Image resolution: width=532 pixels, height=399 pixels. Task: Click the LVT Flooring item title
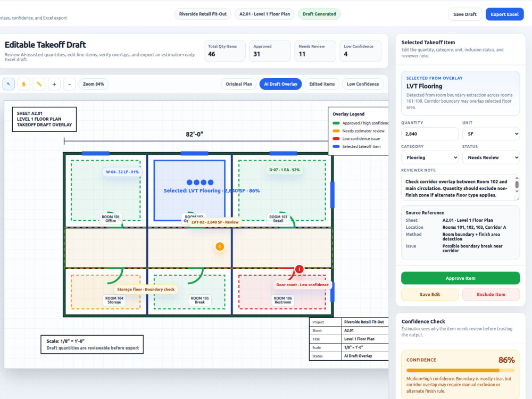click(x=424, y=86)
